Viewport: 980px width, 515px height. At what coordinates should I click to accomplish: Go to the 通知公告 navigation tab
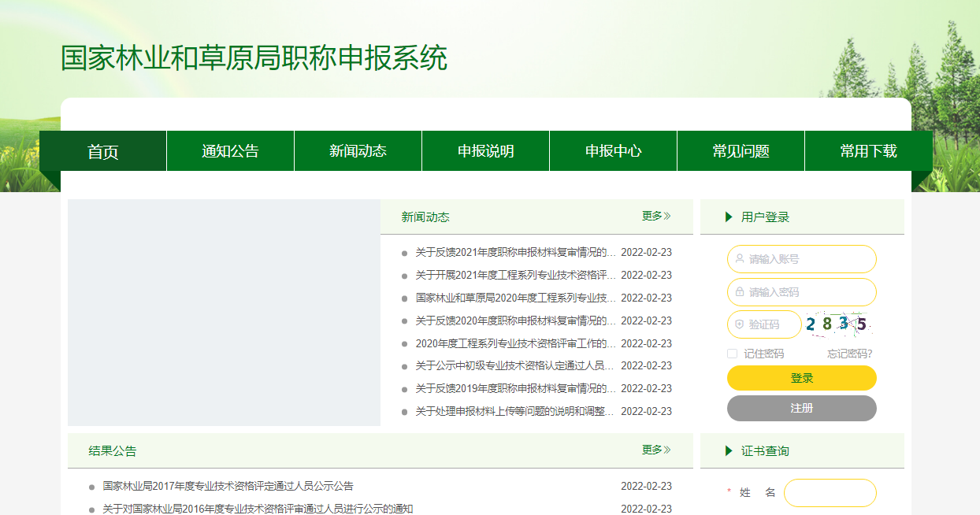coord(230,151)
